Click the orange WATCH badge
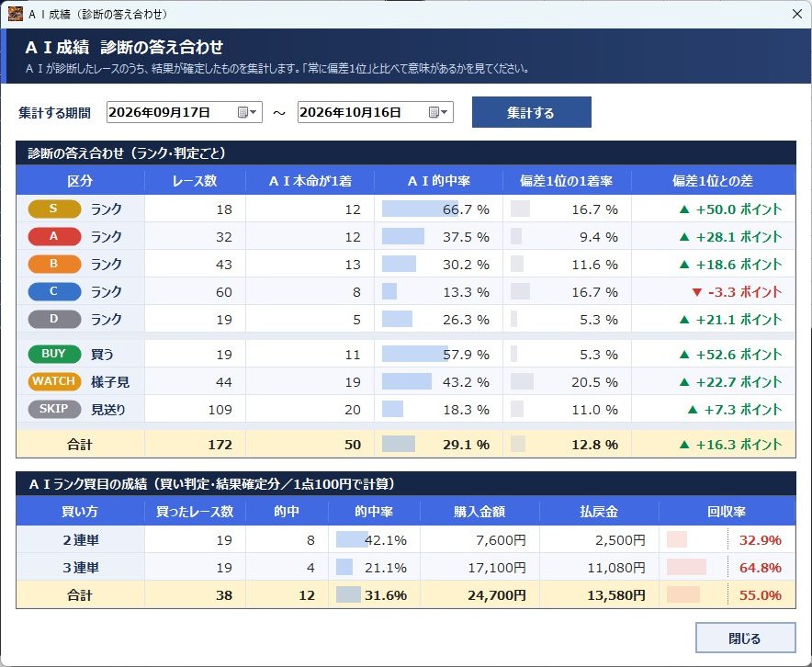Viewport: 812px width, 667px height. coord(54,381)
